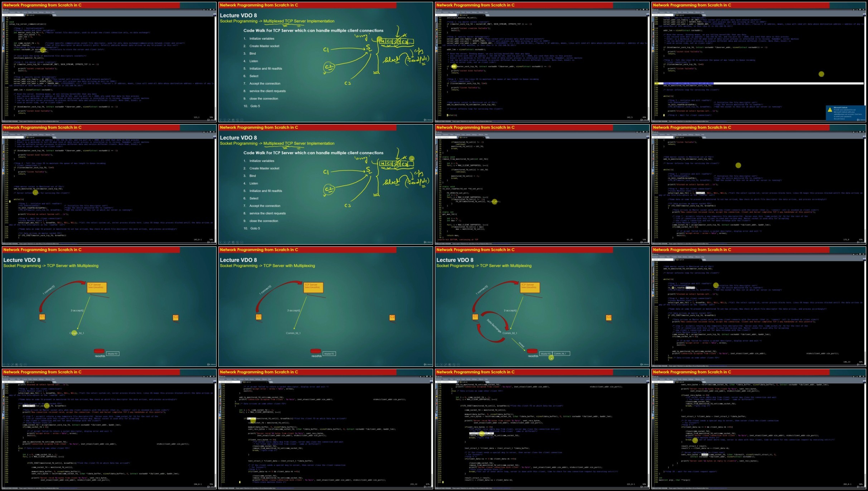Select highlighted line 136 about adding master socket

click(x=758, y=83)
